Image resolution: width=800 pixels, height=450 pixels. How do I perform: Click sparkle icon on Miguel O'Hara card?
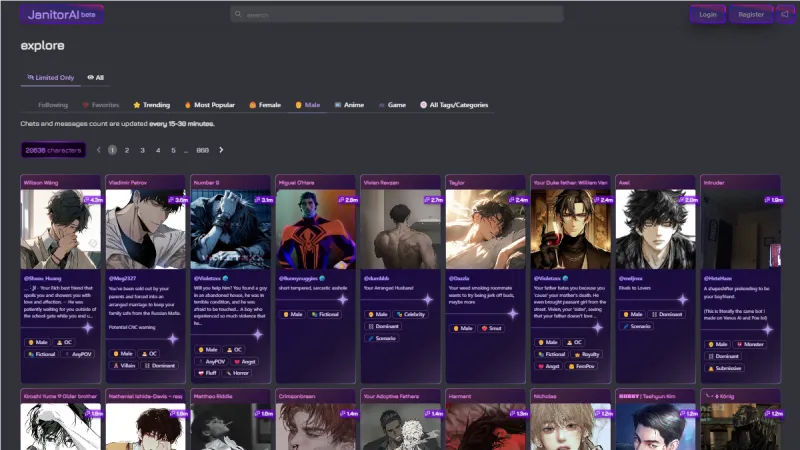[x=343, y=300]
